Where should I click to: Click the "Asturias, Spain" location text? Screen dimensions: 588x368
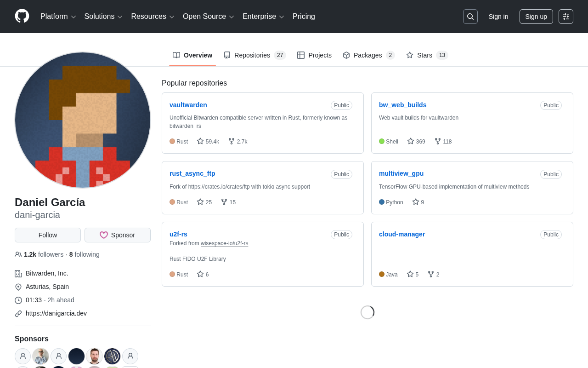pos(47,287)
